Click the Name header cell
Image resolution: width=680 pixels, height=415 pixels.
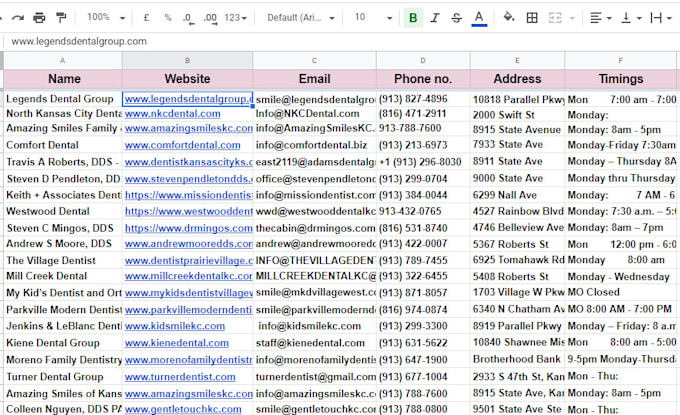(x=63, y=79)
